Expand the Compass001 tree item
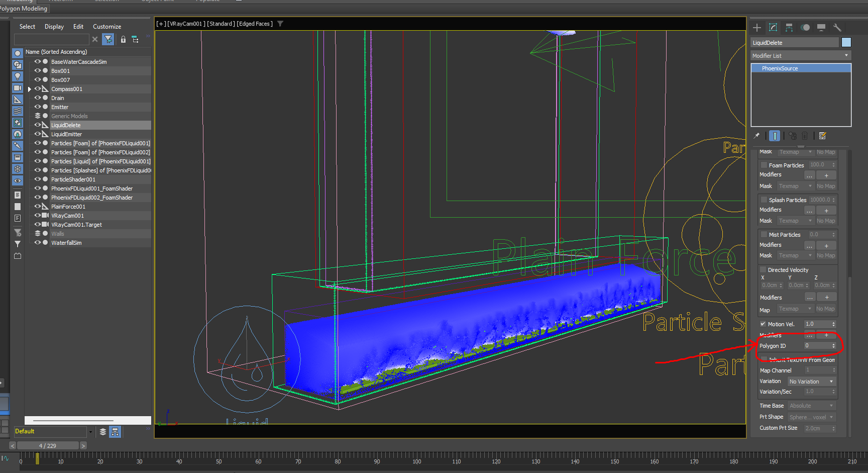 [30, 89]
